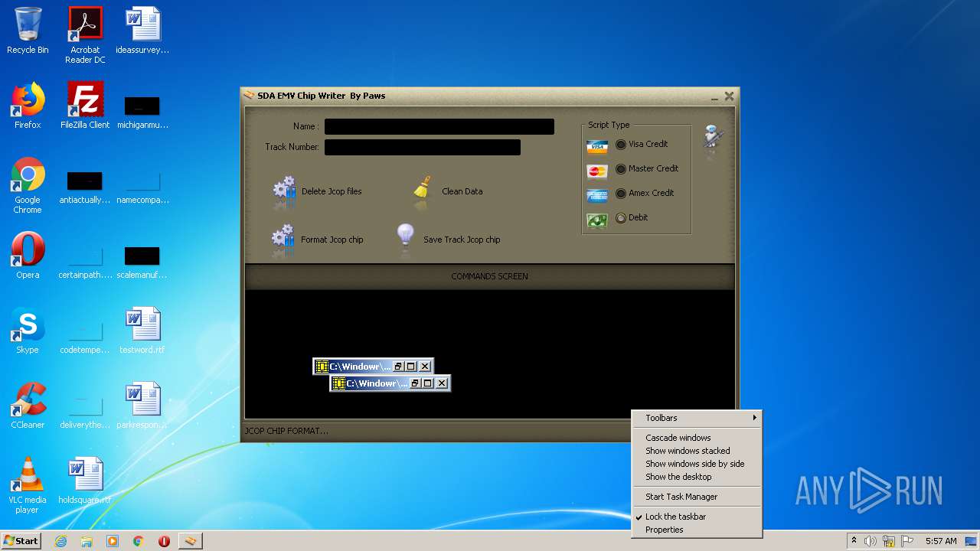Select the Visa Credit script type
The image size is (980, 551).
point(621,145)
